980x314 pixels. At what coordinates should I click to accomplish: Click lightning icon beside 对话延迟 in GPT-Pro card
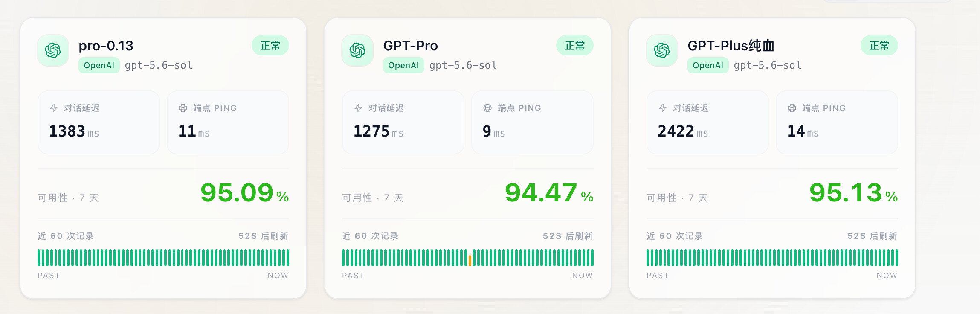(x=358, y=108)
